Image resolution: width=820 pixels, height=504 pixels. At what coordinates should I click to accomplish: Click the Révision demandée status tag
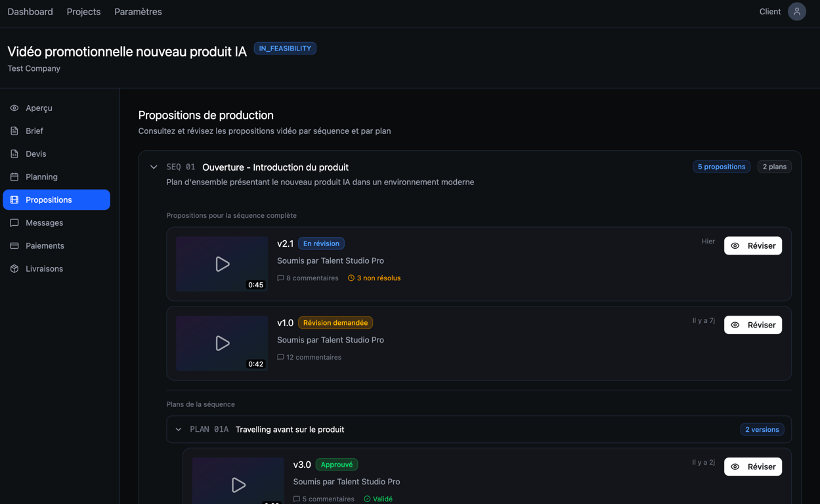tap(335, 323)
